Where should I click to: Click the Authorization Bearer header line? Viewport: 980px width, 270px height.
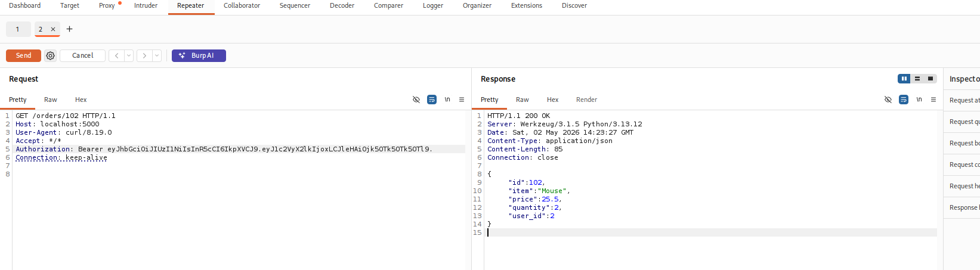pyautogui.click(x=224, y=149)
